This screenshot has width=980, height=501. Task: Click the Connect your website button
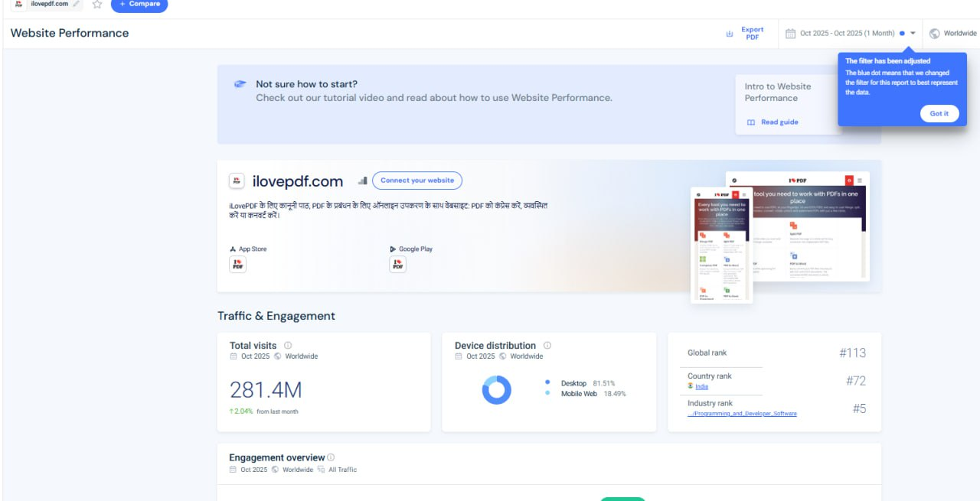417,181
